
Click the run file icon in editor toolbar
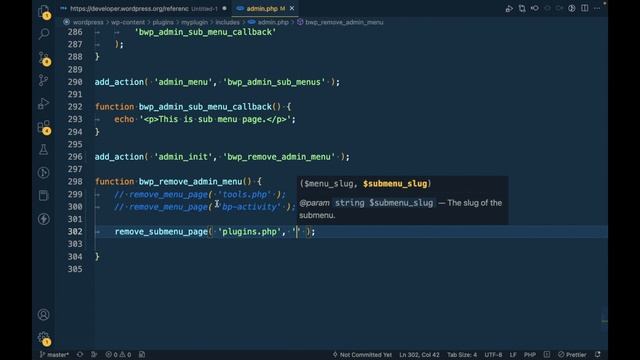pos(509,9)
